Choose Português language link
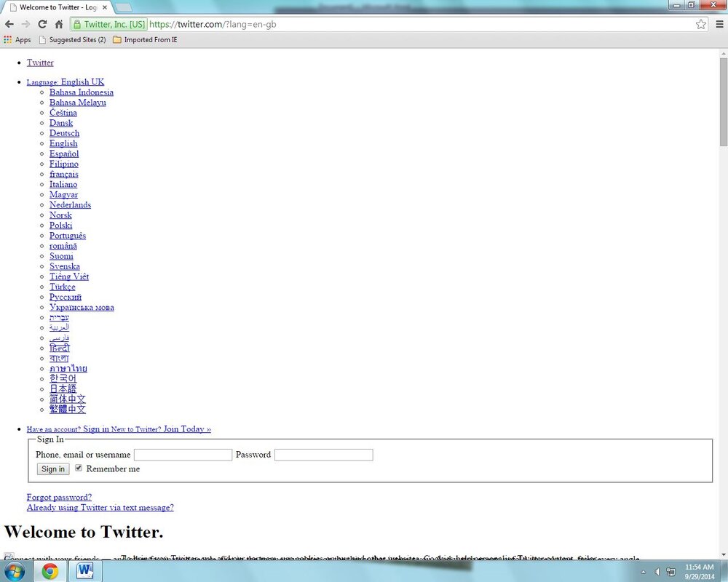Viewport: 728px width, 582px height. tap(67, 235)
